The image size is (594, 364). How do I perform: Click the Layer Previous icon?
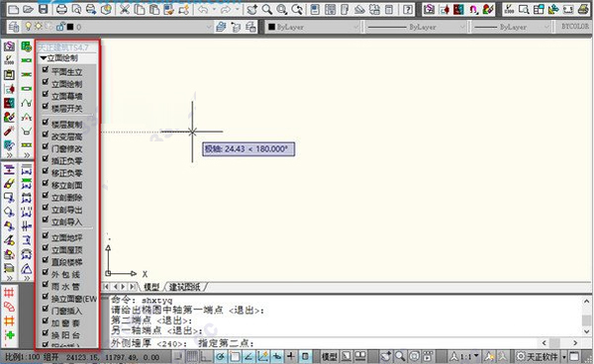(236, 27)
